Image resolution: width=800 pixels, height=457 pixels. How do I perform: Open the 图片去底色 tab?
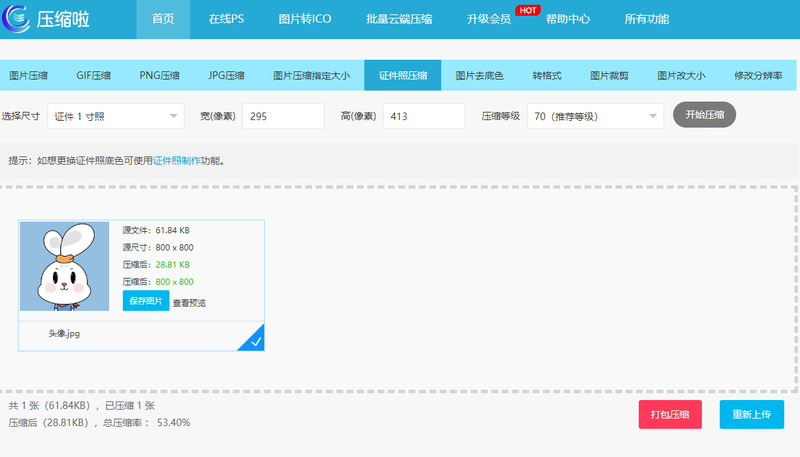coord(479,75)
